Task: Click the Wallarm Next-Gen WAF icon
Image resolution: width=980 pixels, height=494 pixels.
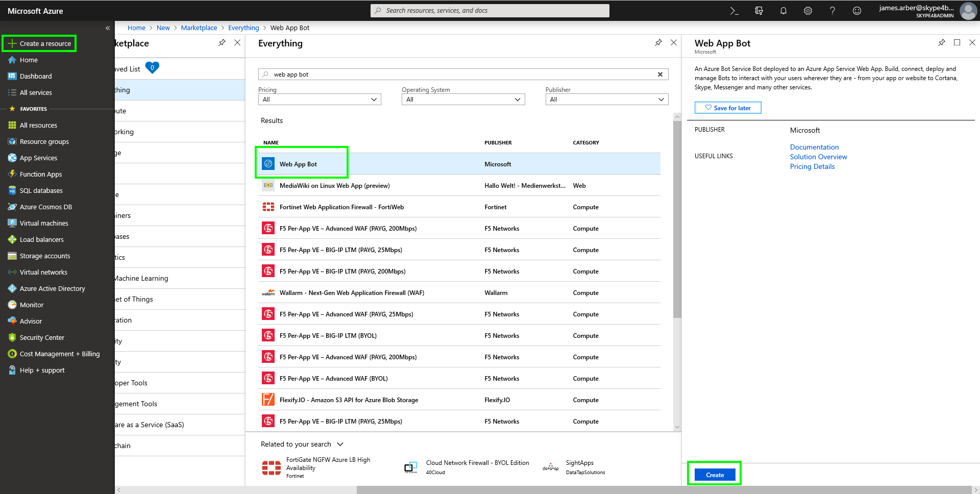Action: [268, 293]
